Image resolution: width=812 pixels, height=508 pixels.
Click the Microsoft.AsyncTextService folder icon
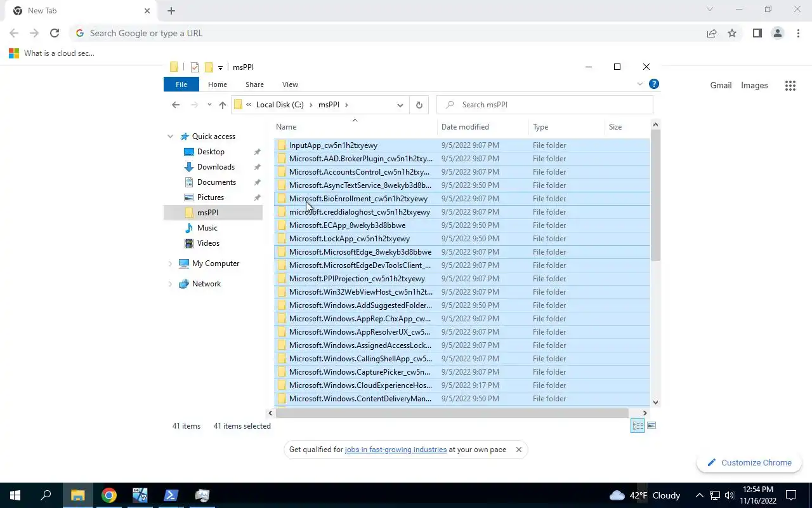282,185
